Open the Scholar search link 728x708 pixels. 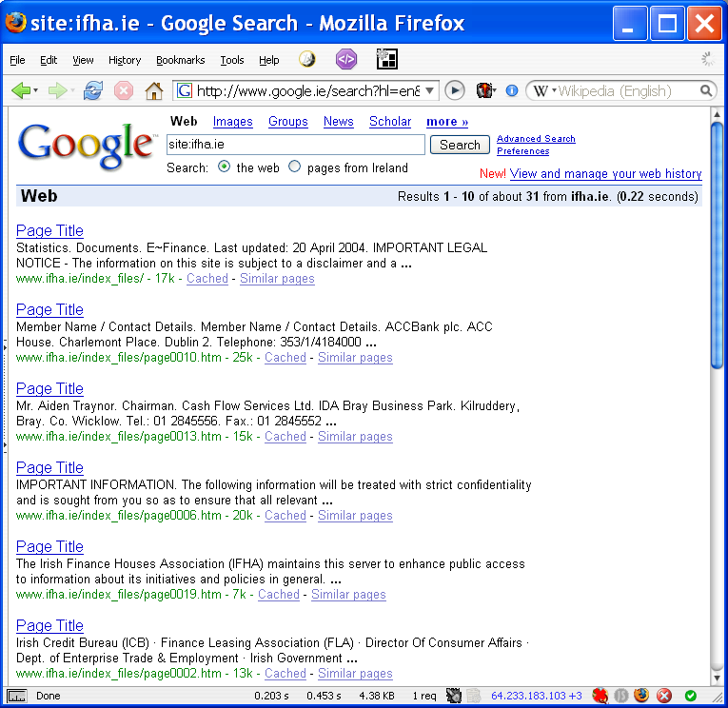pyautogui.click(x=390, y=122)
